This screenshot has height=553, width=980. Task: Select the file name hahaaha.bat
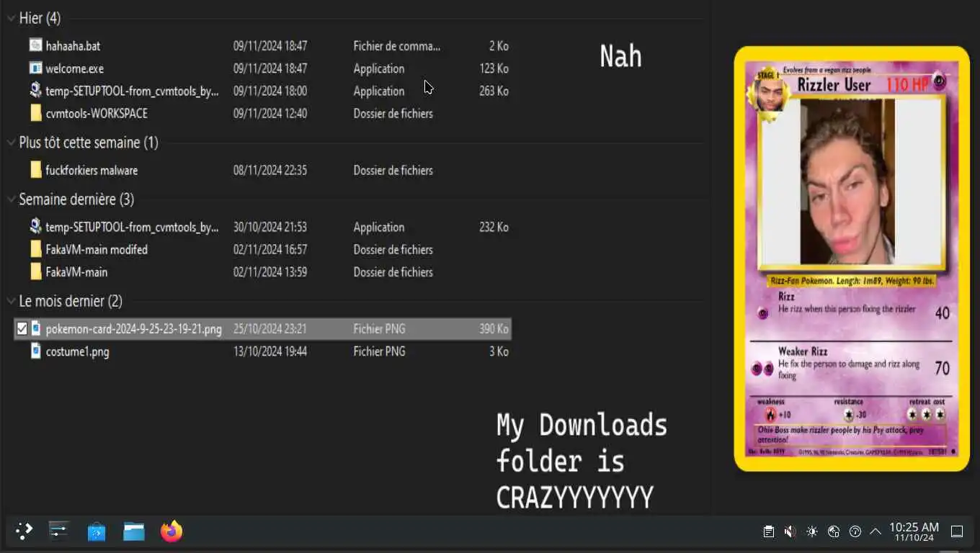pos(73,46)
